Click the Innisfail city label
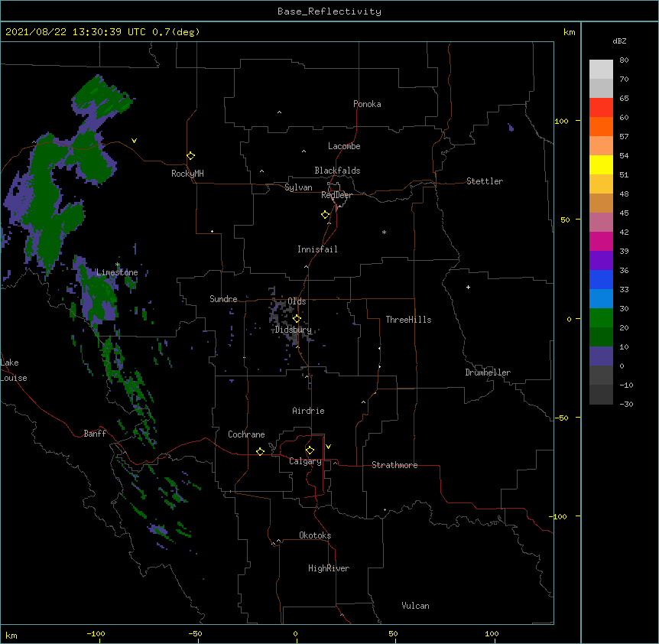659x644 pixels. tap(317, 249)
